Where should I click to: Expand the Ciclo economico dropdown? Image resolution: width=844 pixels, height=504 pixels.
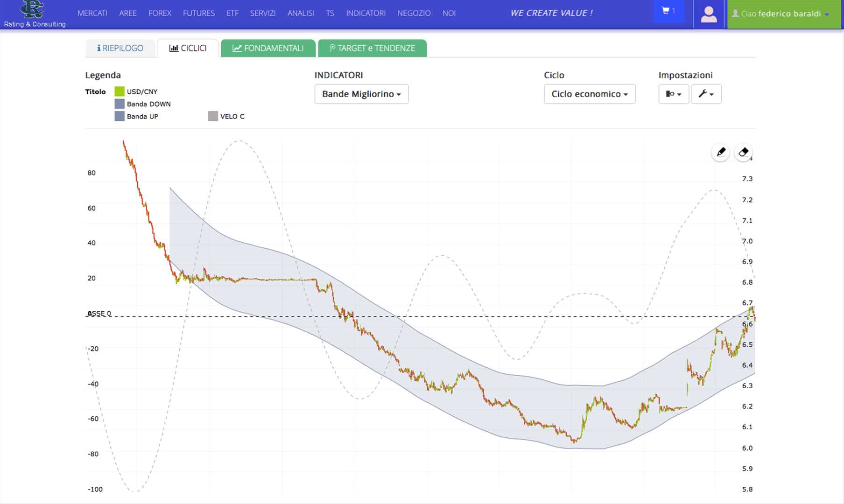(589, 94)
